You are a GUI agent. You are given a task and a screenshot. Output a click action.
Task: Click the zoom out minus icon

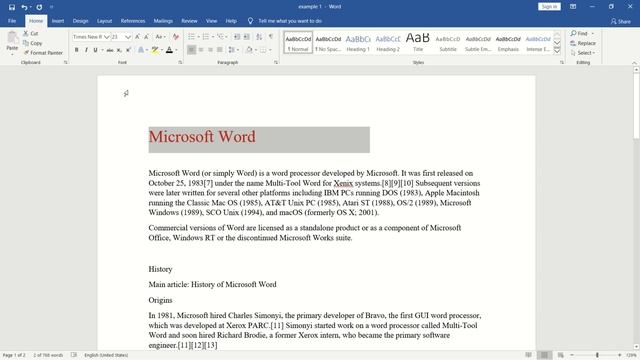pyautogui.click(x=572, y=355)
